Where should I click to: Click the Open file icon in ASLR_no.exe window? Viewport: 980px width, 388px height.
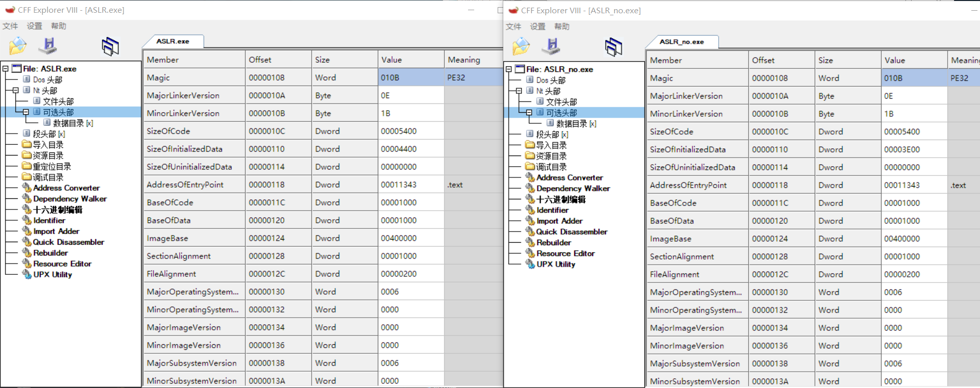point(521,46)
